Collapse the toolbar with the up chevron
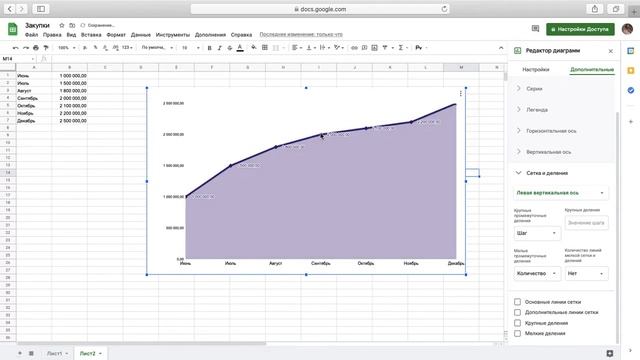640x360 pixels. pyautogui.click(x=501, y=48)
